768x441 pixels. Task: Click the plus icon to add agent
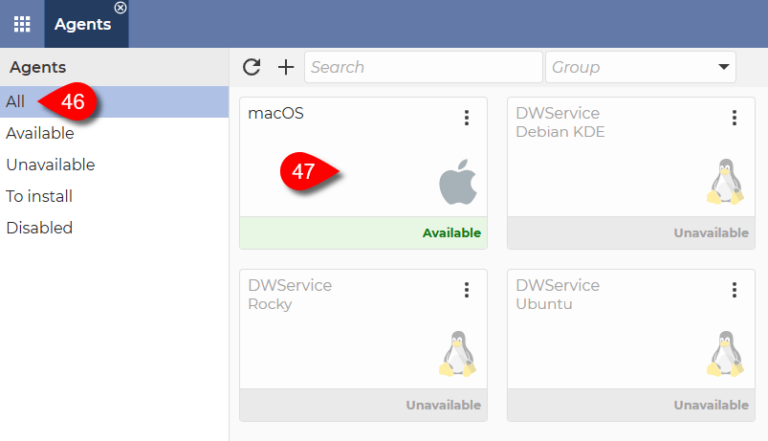point(286,67)
